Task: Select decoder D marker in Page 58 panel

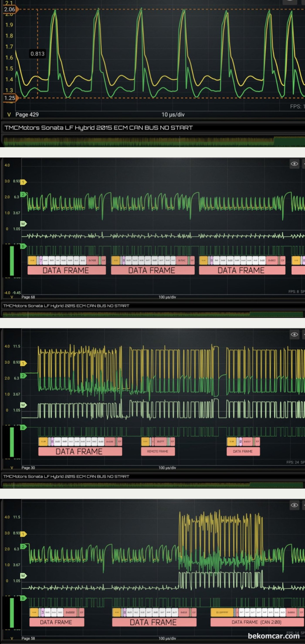Action: pyautogui.click(x=24, y=598)
